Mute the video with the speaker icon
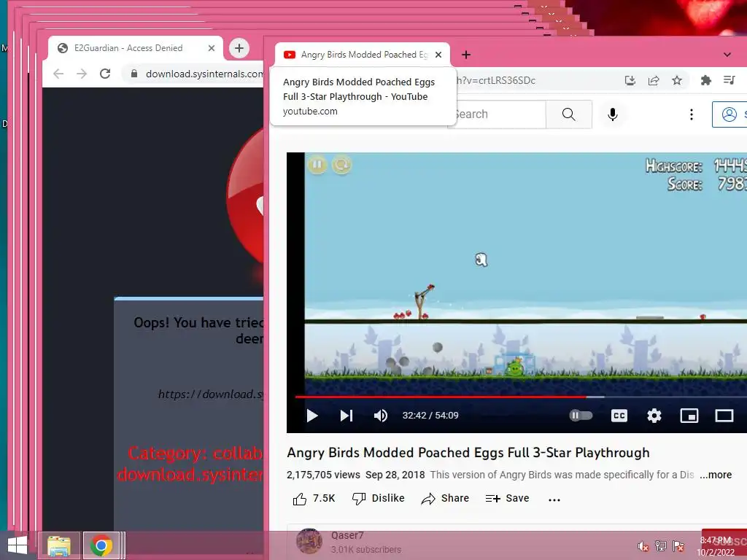The width and height of the screenshot is (747, 560). (381, 416)
